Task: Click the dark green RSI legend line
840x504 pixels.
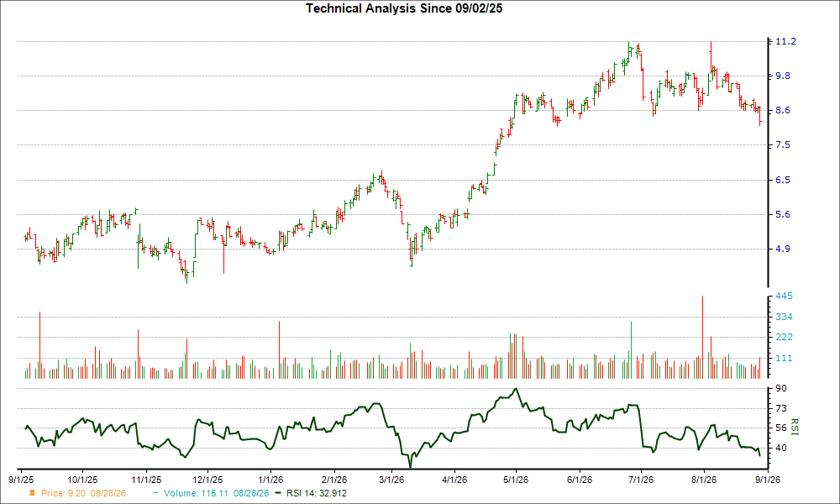Action: 277,493
